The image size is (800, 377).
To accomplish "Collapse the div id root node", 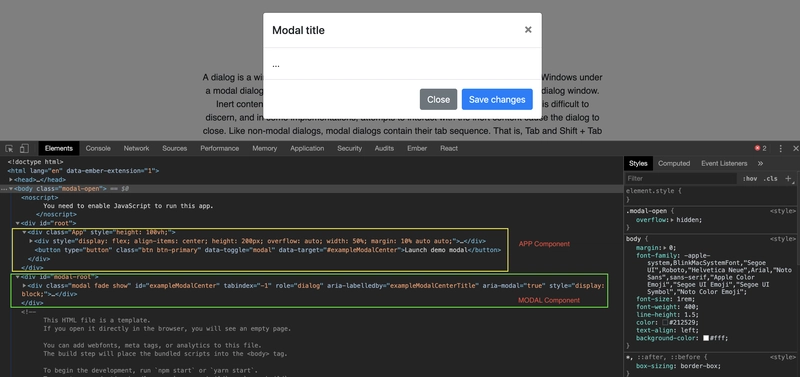I will [18, 223].
